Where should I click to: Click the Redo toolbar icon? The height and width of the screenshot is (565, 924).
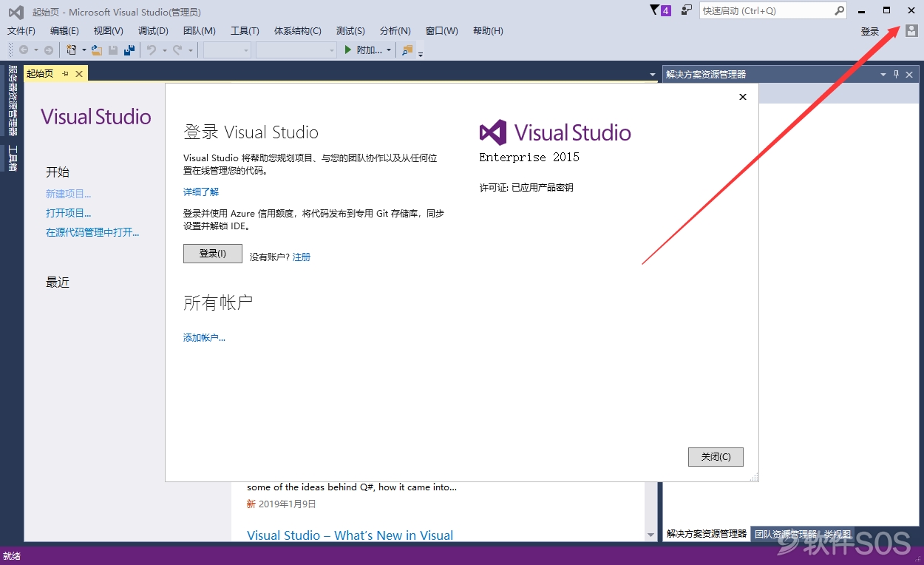(177, 50)
